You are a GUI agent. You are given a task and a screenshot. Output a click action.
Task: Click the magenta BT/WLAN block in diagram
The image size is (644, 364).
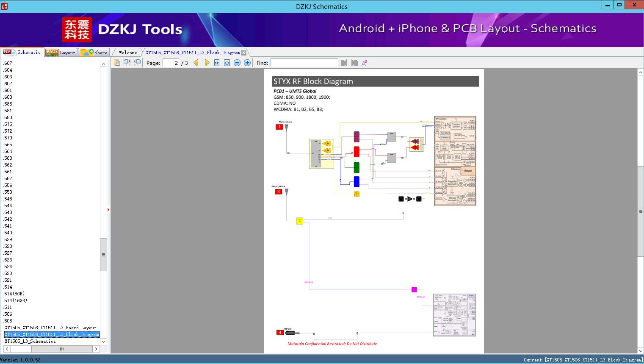(x=414, y=289)
